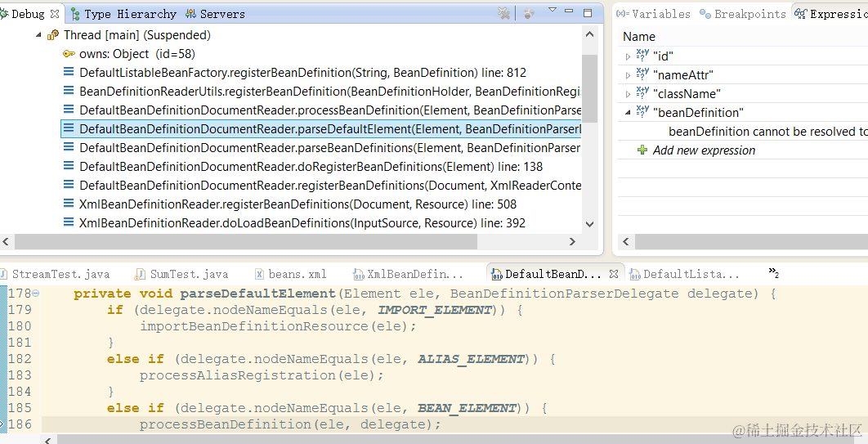Click stack frame icon for parseBeanDefinitions
868x444 pixels.
[69, 147]
